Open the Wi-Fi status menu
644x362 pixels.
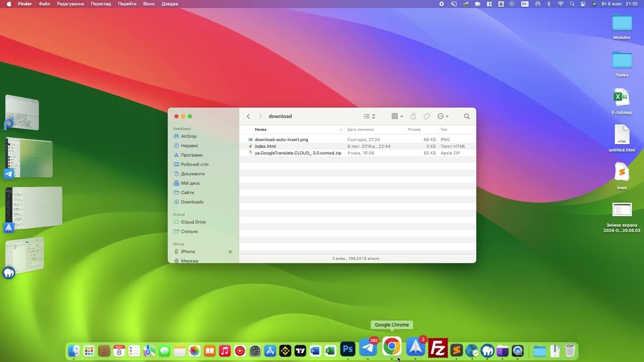pyautogui.click(x=560, y=4)
